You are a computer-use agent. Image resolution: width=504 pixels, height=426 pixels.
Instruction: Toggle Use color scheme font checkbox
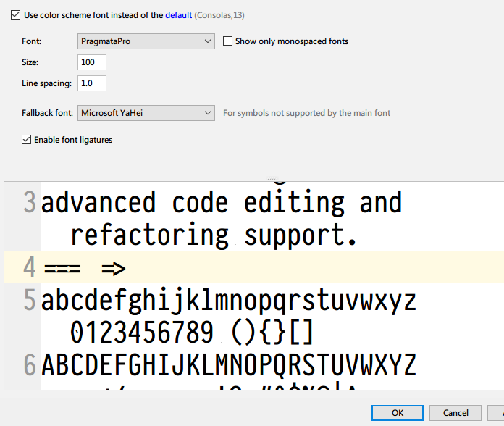15,15
